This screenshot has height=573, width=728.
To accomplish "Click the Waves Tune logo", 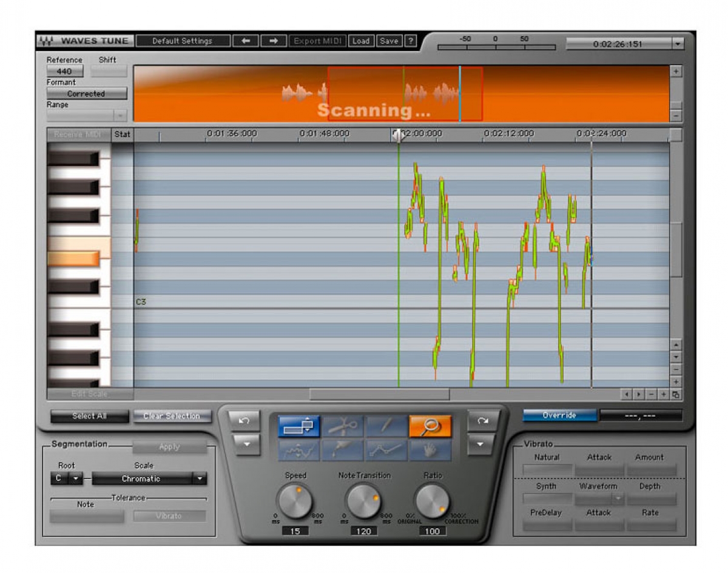I will tap(84, 41).
